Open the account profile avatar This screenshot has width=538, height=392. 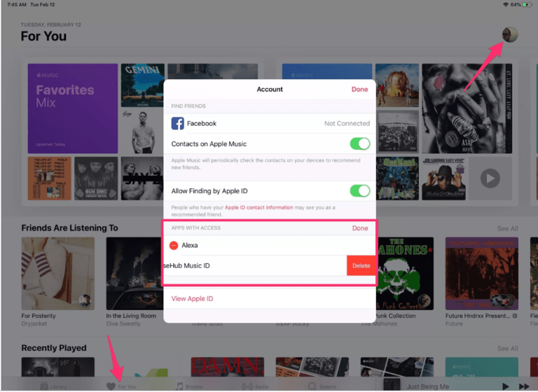coord(510,34)
